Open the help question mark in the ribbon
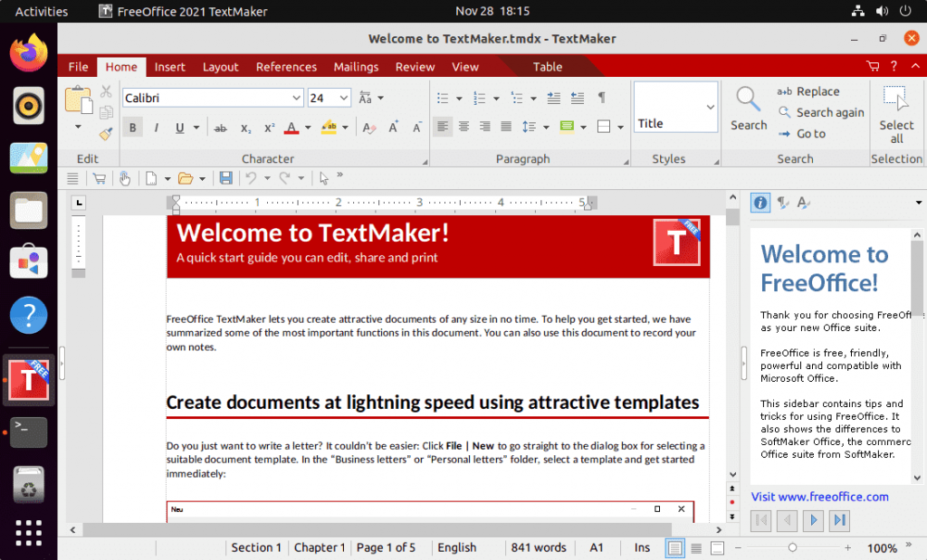Viewport: 927px width, 560px height. [894, 66]
